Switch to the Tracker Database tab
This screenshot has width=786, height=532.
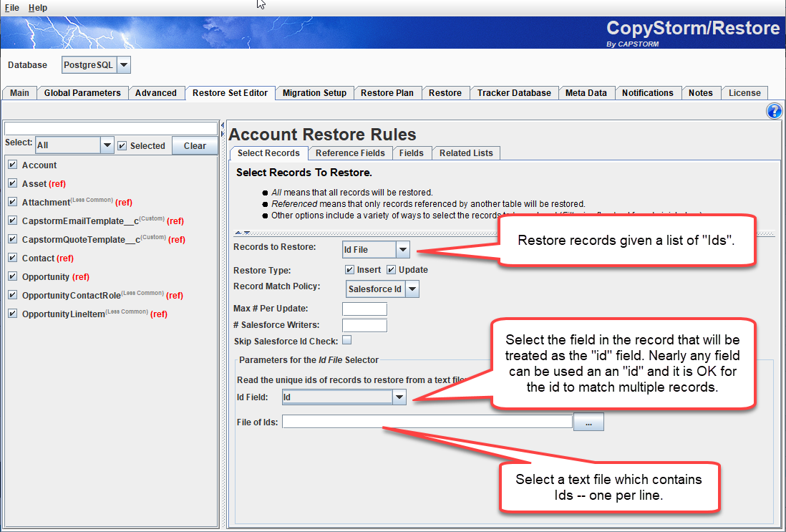[514, 93]
